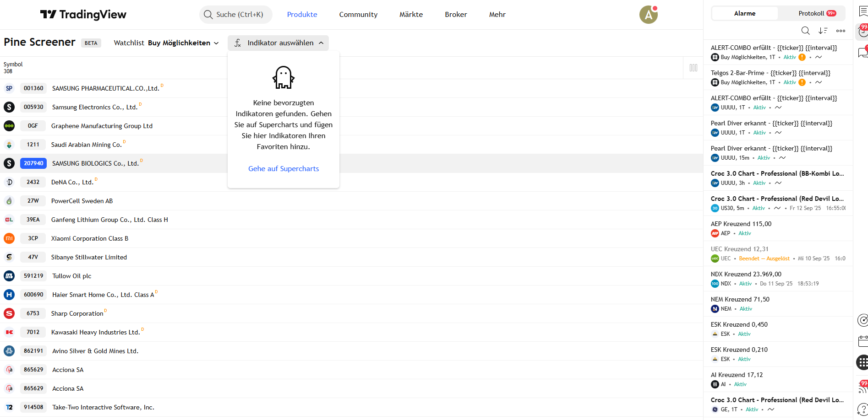Screen dimensions: 868x420
Task: Collapse the Indikator auswählen dropdown
Action: (x=278, y=43)
